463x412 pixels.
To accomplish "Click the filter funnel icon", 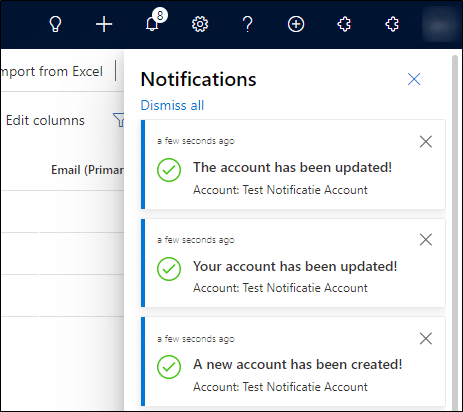I will (x=119, y=120).
